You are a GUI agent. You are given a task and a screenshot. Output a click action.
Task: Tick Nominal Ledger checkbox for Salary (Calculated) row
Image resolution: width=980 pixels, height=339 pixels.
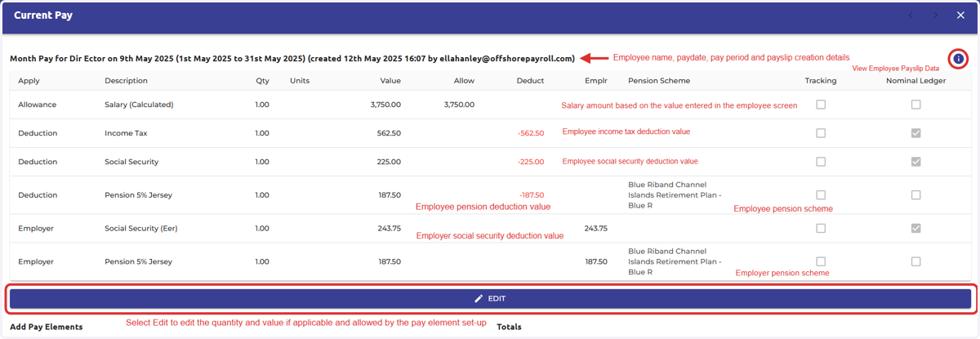click(x=915, y=105)
